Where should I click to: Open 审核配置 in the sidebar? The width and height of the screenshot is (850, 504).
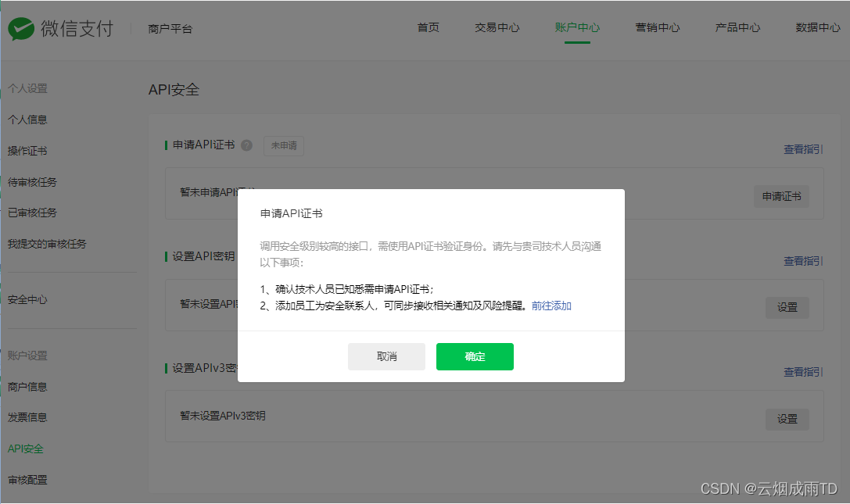(27, 480)
